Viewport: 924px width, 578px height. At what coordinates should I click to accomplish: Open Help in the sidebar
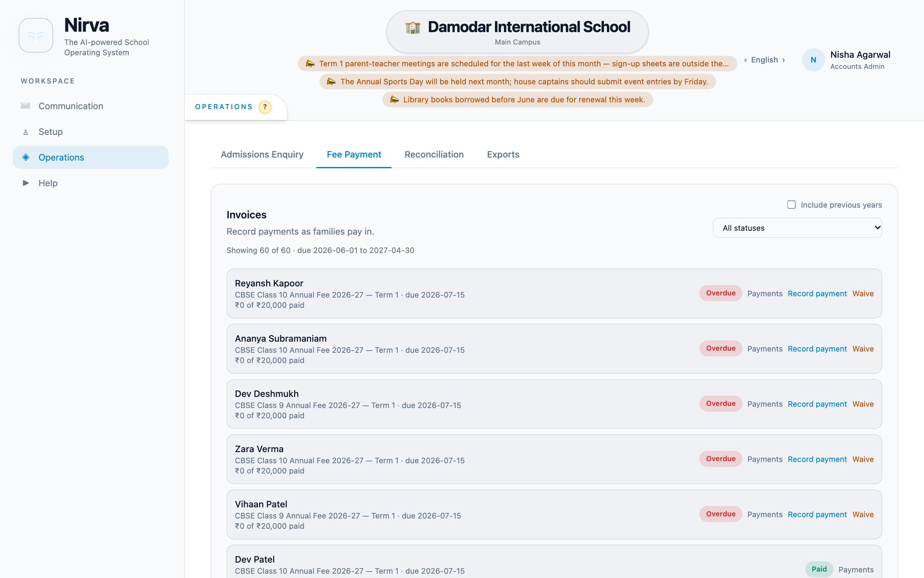(x=91, y=183)
